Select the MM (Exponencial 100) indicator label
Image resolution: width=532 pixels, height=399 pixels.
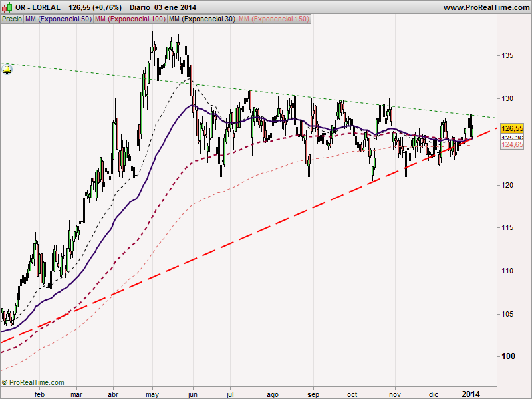130,19
